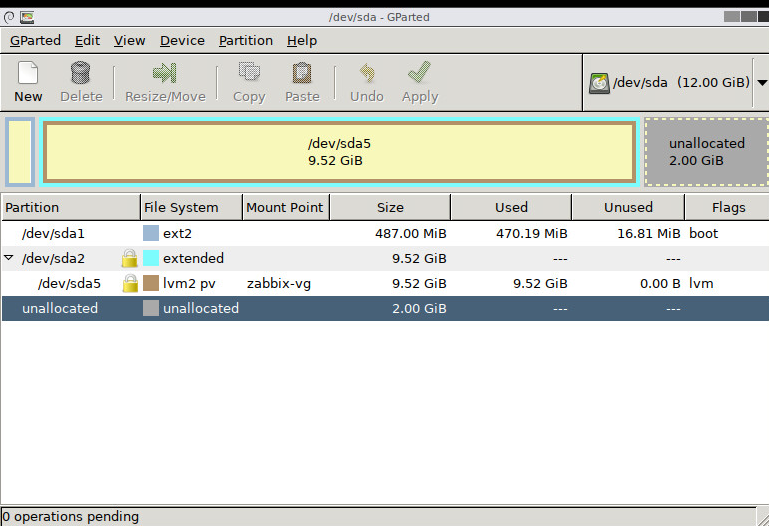Open the GParted menu
This screenshot has height=526, width=769.
tap(35, 41)
